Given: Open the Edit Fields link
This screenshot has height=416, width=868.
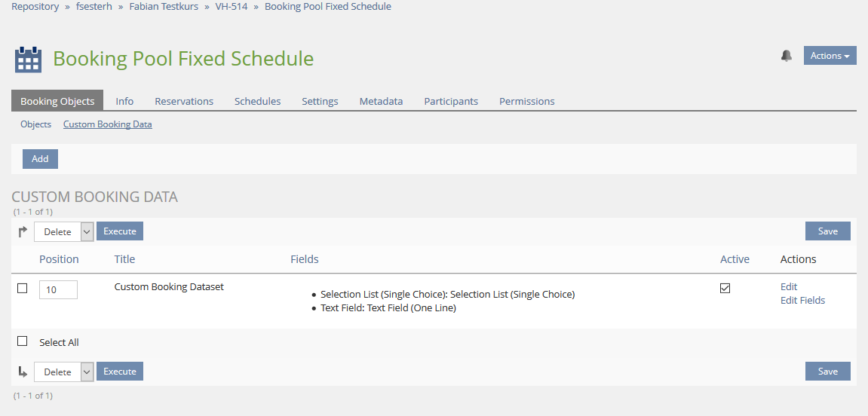Looking at the screenshot, I should [x=802, y=300].
